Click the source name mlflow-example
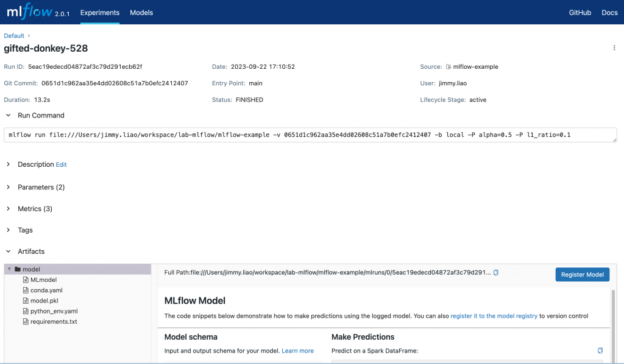 tap(475, 67)
